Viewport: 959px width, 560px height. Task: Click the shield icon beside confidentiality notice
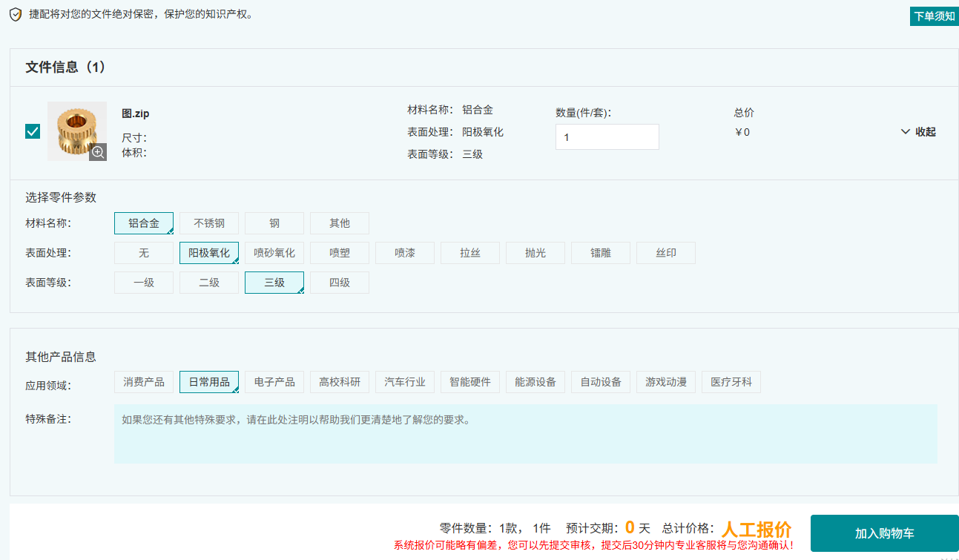[x=16, y=15]
